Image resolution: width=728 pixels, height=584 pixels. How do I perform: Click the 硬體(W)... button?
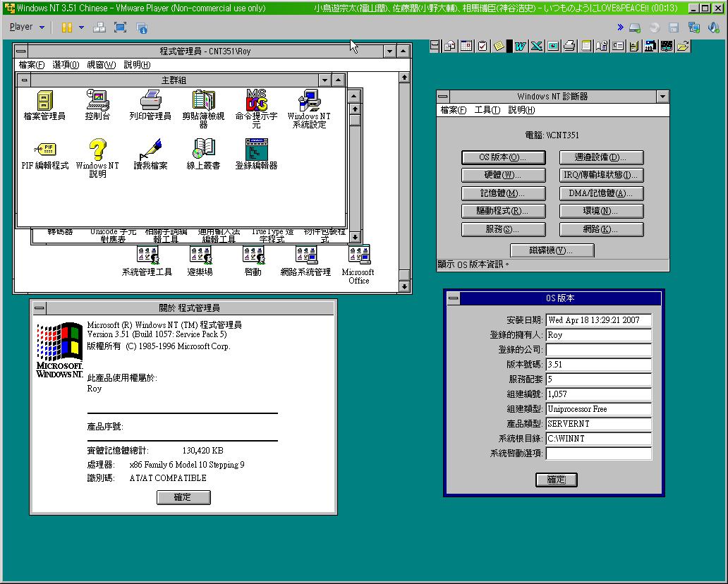point(503,175)
